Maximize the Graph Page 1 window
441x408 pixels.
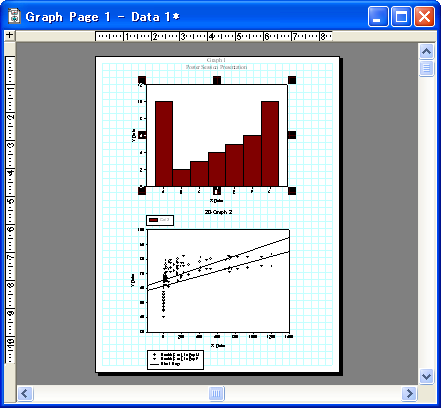tap(401, 16)
